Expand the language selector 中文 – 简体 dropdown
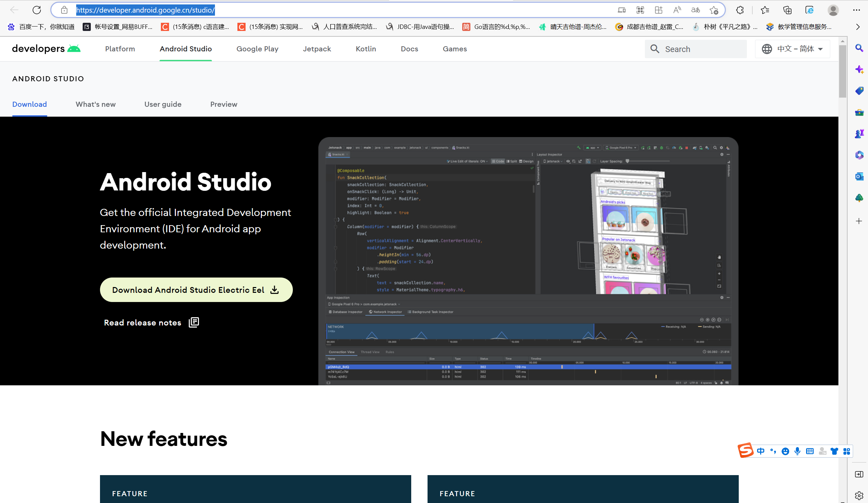This screenshot has height=503, width=868. 792,49
